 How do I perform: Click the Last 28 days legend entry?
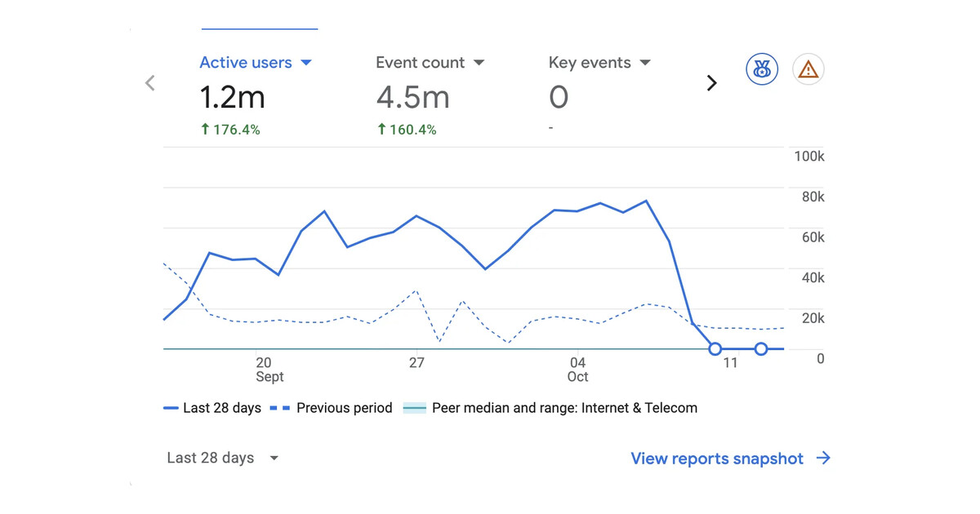(212, 408)
